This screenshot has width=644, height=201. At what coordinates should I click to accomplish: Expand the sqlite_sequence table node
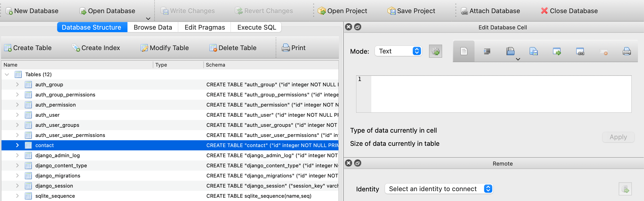click(17, 196)
